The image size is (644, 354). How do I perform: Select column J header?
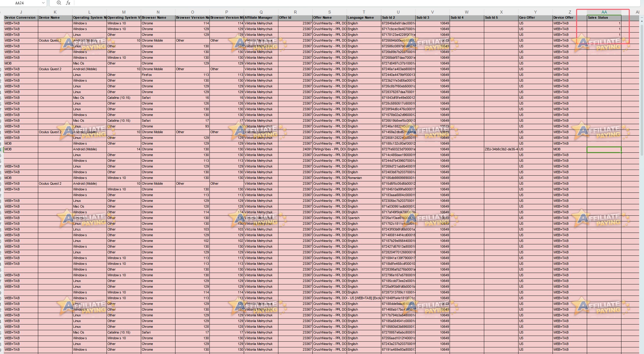click(21, 12)
